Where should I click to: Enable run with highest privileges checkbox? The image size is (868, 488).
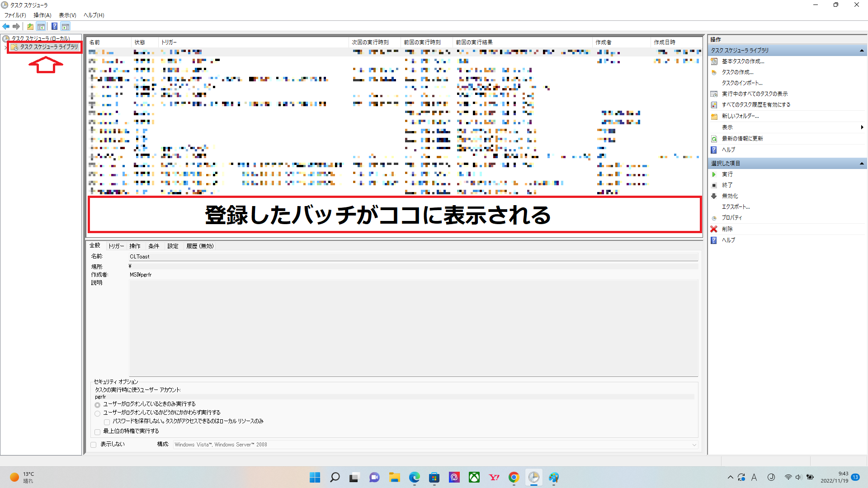tap(98, 432)
